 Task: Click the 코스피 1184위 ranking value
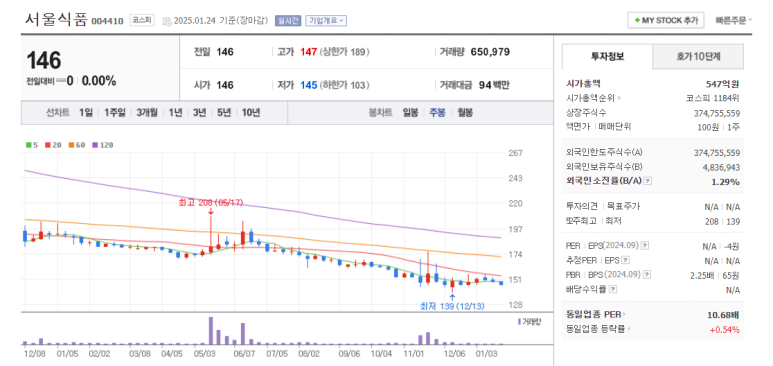(712, 98)
